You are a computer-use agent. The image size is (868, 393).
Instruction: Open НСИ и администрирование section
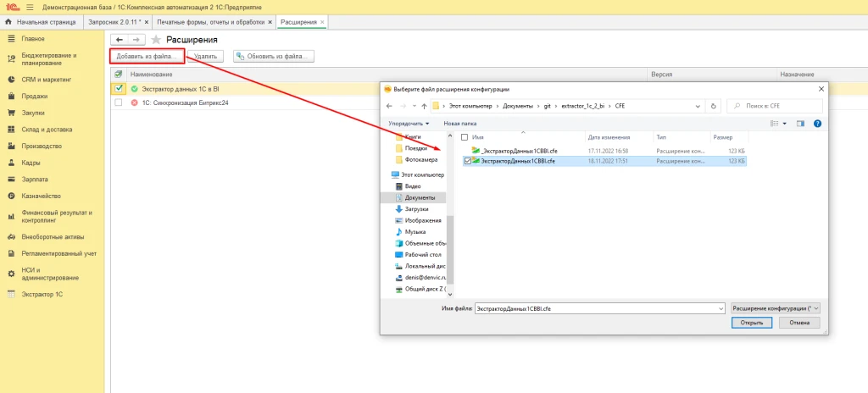(50, 274)
